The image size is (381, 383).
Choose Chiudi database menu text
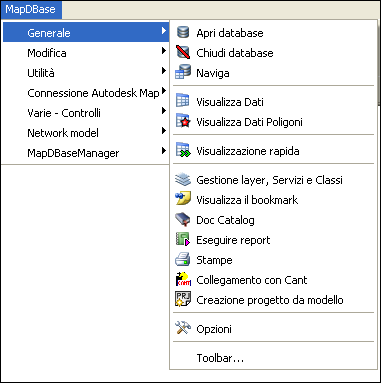point(235,53)
